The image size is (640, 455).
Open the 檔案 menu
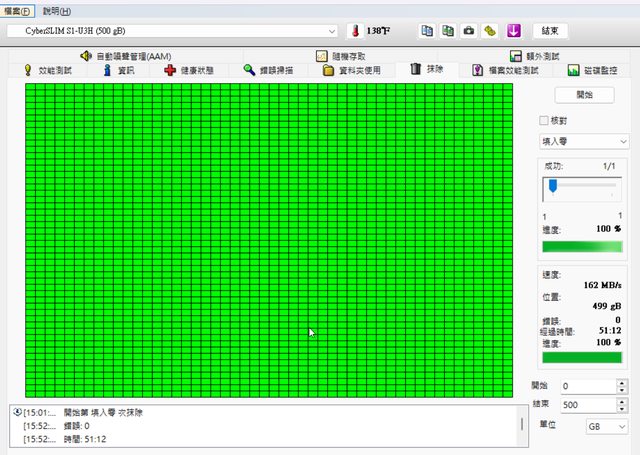coord(18,10)
